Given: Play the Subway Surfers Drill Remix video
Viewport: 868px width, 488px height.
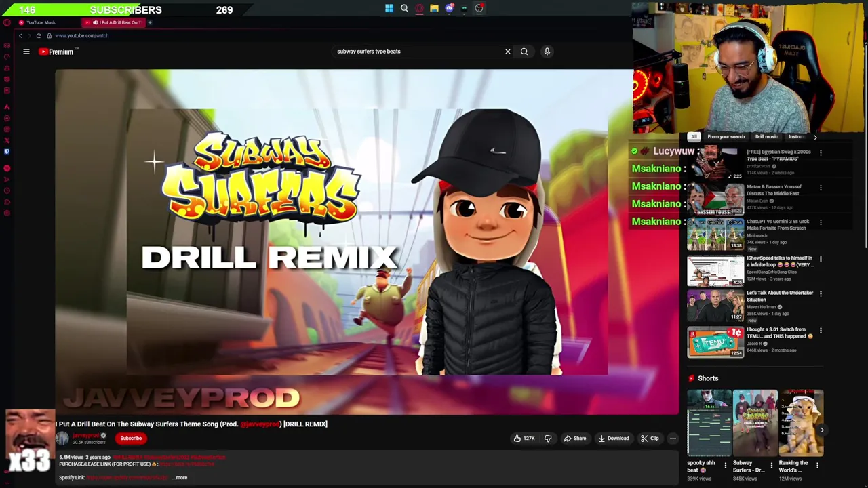Looking at the screenshot, I should (x=366, y=242).
